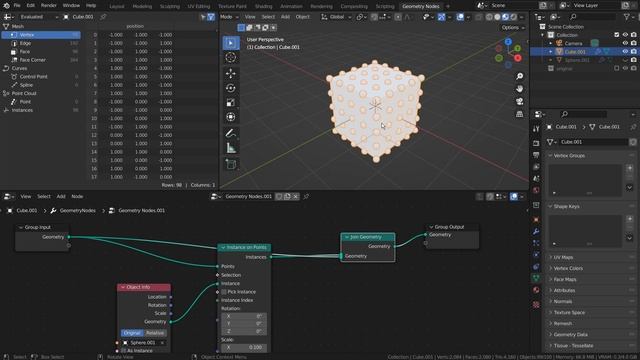The image size is (640, 360).
Task: Collapse the Shape Keys panel
Action: (x=566, y=207)
